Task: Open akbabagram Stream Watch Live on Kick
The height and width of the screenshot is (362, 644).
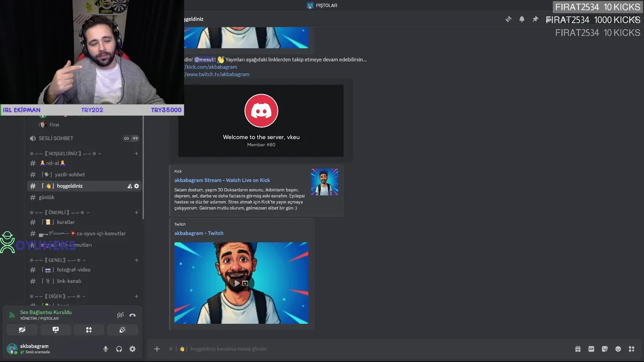Action: coord(222,180)
